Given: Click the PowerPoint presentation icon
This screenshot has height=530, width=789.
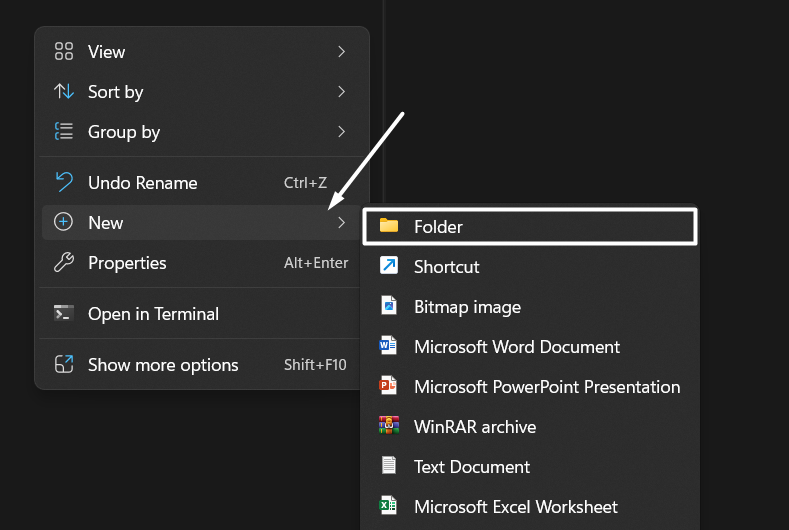Looking at the screenshot, I should [x=389, y=386].
